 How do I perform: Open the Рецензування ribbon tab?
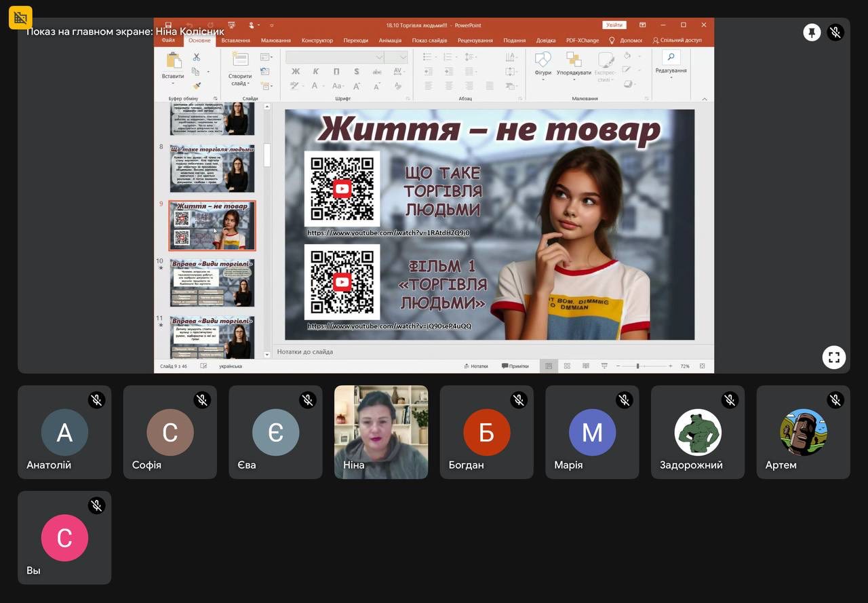475,40
